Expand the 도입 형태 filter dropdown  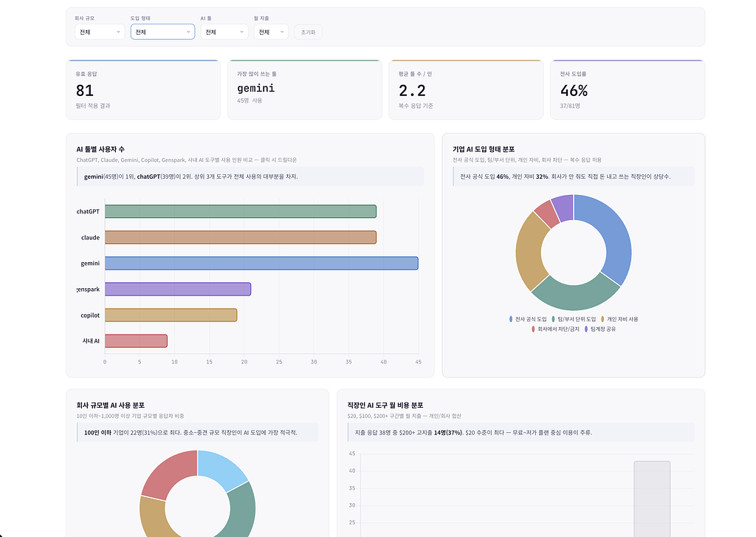tap(162, 32)
